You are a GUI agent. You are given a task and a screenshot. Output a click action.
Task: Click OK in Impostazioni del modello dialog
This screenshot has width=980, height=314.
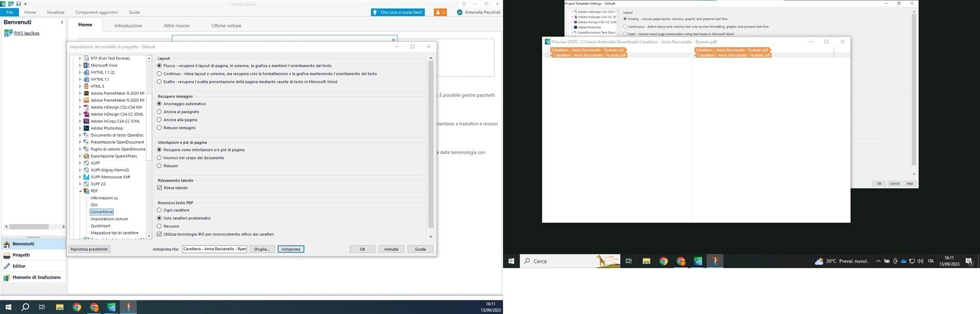click(362, 249)
